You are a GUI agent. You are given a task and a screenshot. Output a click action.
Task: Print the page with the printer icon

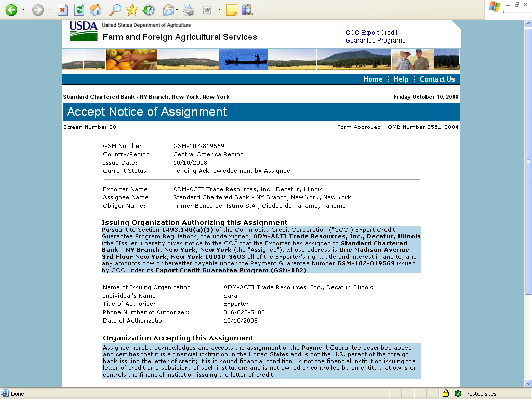(x=189, y=10)
